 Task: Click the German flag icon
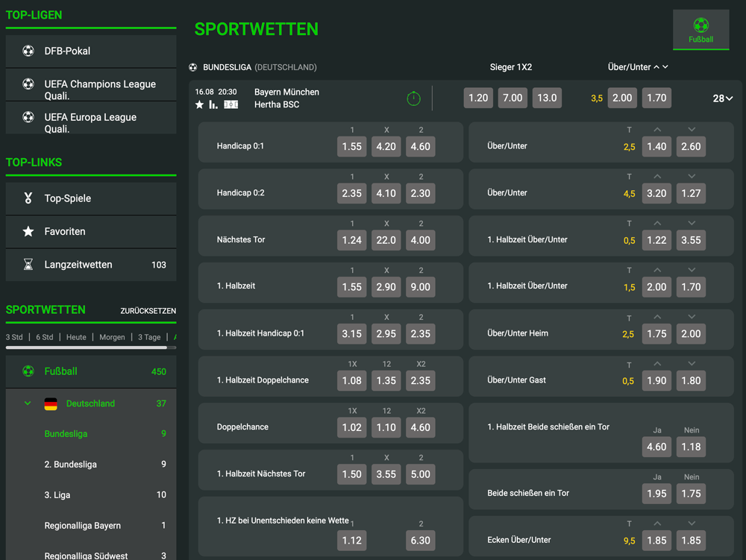point(51,403)
